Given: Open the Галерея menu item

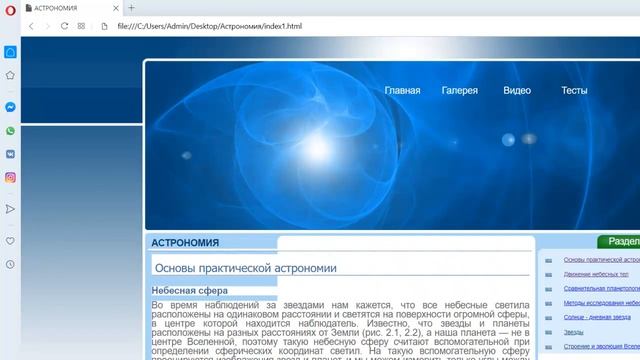Looking at the screenshot, I should point(460,91).
